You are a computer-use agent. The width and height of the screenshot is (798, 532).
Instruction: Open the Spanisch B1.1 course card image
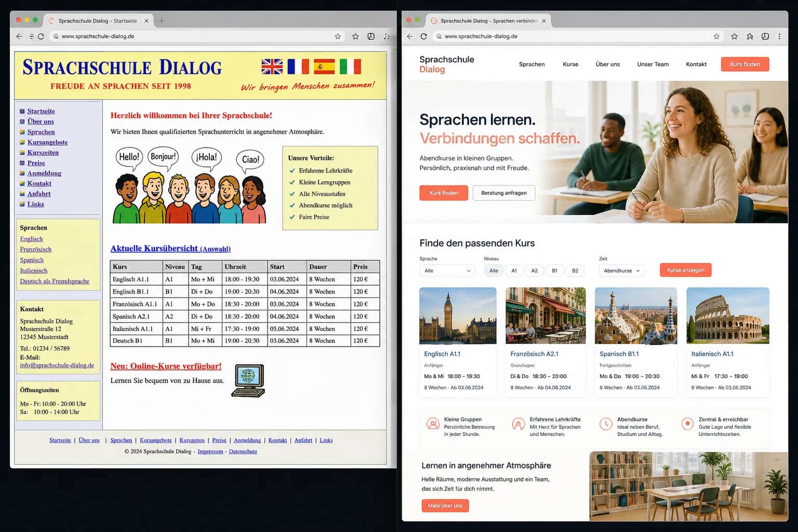(636, 316)
